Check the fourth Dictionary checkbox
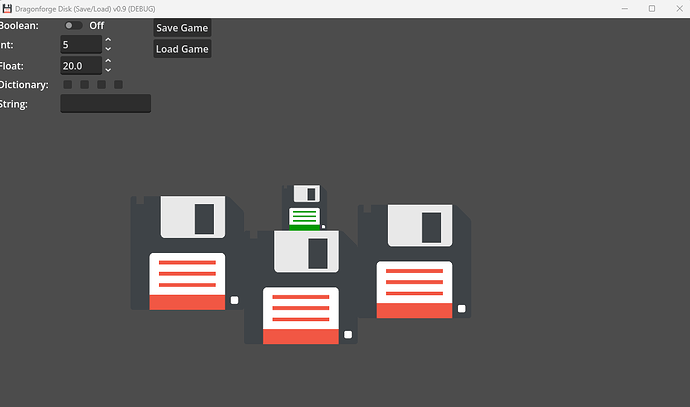Image resolution: width=690 pixels, height=407 pixels. pos(118,84)
